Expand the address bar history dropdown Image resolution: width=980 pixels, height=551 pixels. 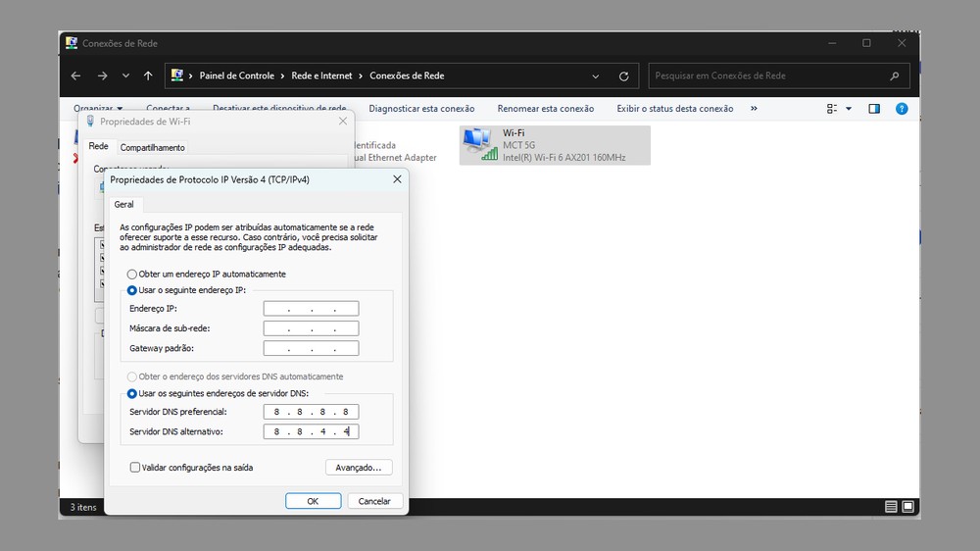point(596,75)
